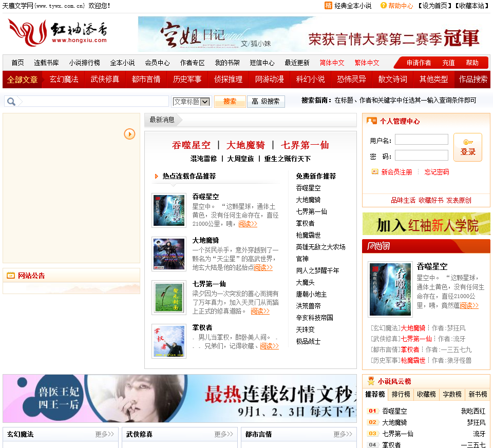Click 阅读>> under 七界第一仙 description
This screenshot has width=493, height=448.
pyautogui.click(x=260, y=311)
